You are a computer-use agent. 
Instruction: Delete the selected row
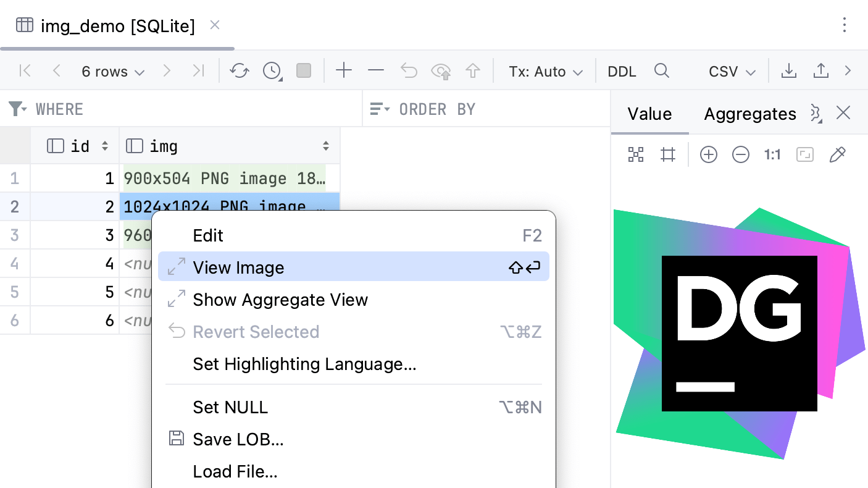point(375,71)
